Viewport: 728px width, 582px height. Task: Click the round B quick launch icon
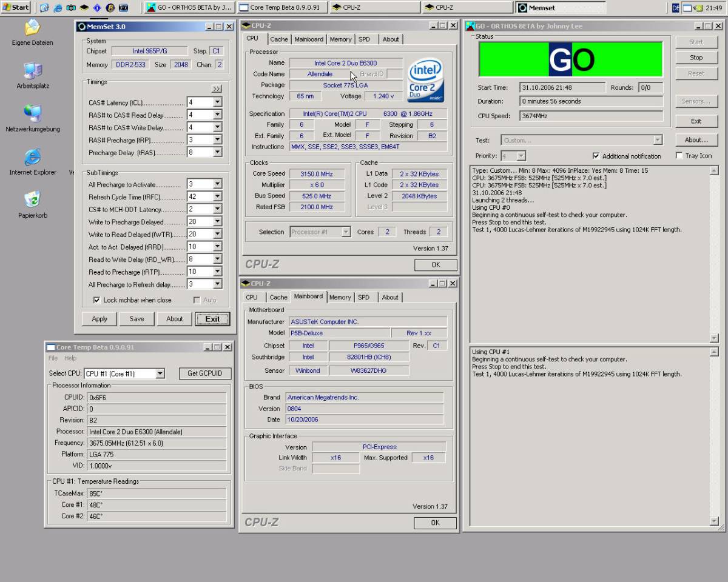pos(110,8)
